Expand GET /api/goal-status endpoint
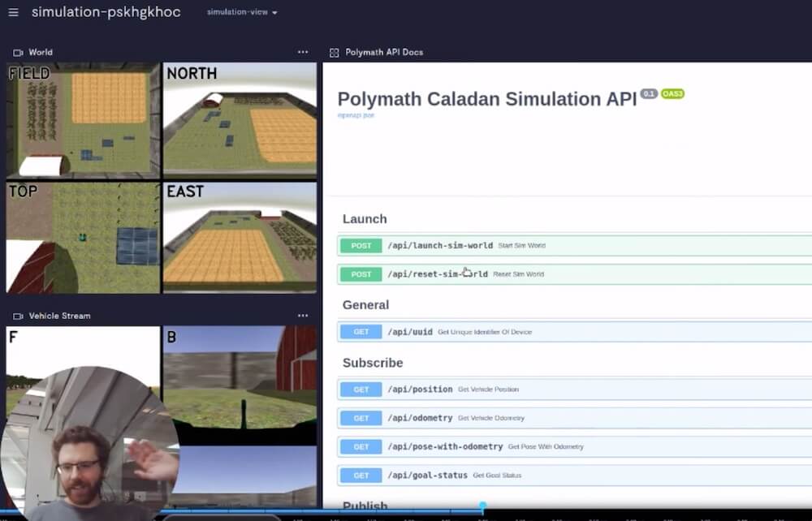The image size is (812, 521). coord(574,476)
